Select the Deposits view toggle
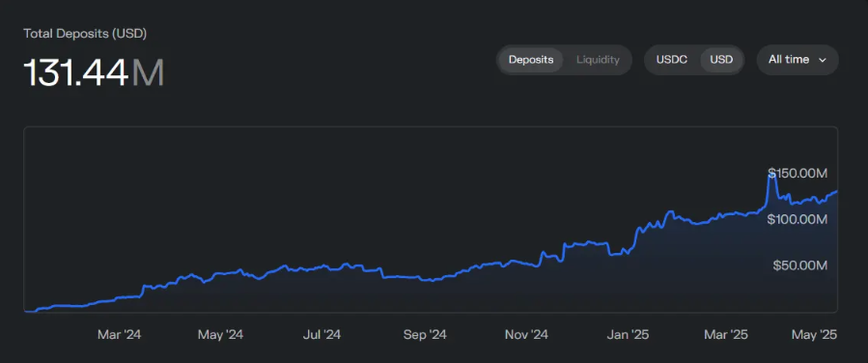This screenshot has height=363, width=868. [531, 60]
